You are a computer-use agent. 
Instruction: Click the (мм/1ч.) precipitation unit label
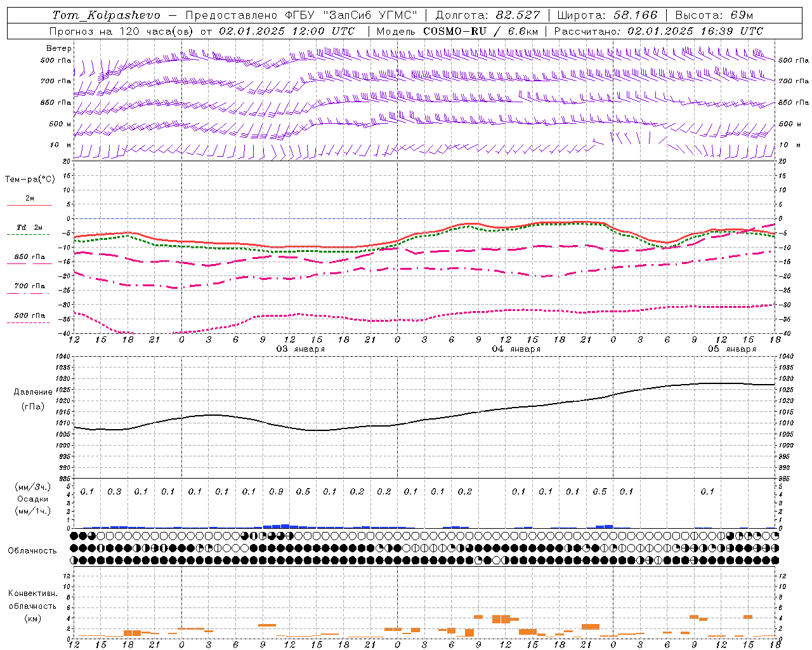point(33,511)
